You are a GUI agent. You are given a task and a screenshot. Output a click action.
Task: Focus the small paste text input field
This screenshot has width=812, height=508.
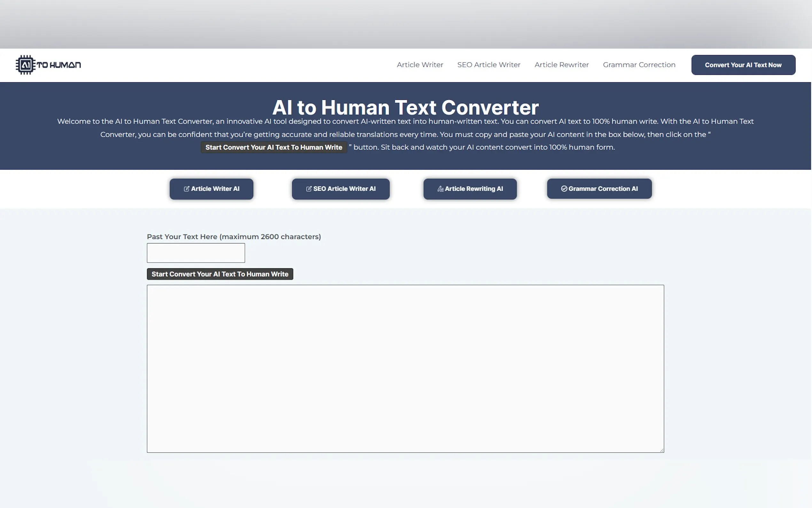click(196, 253)
